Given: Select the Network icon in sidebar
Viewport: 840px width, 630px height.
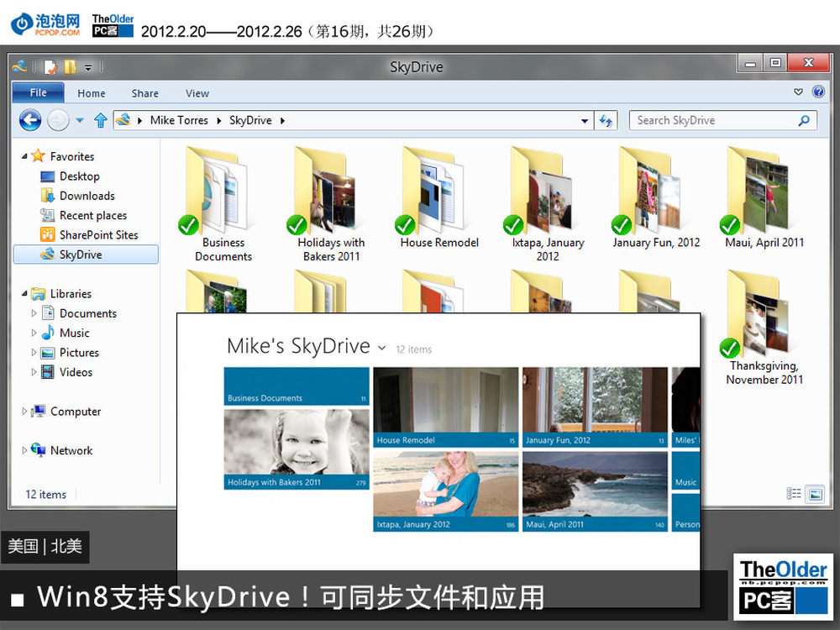Looking at the screenshot, I should [x=38, y=450].
